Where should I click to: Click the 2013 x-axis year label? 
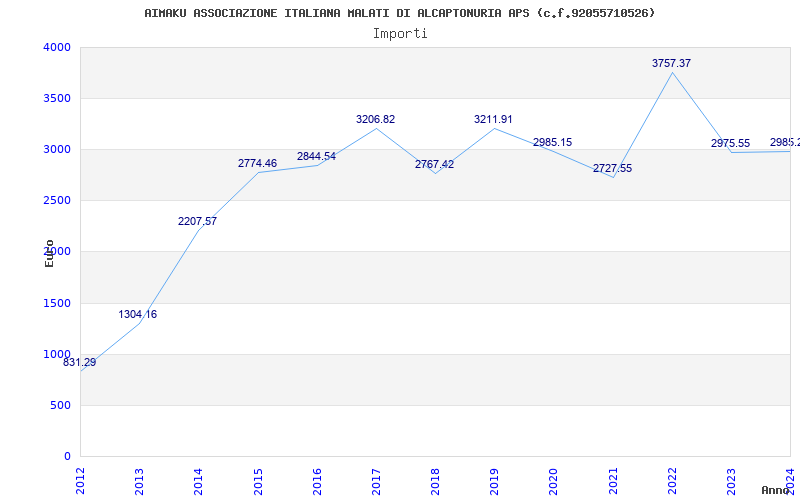click(139, 481)
